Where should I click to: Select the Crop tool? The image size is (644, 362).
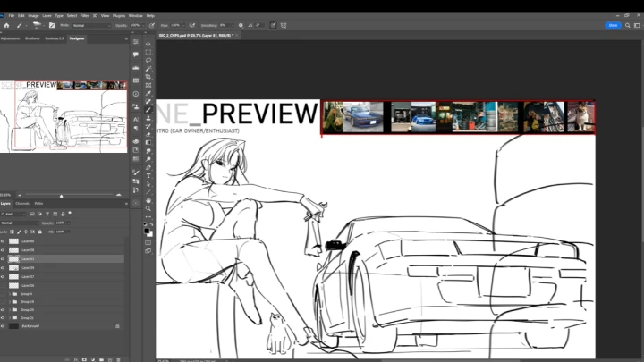148,77
